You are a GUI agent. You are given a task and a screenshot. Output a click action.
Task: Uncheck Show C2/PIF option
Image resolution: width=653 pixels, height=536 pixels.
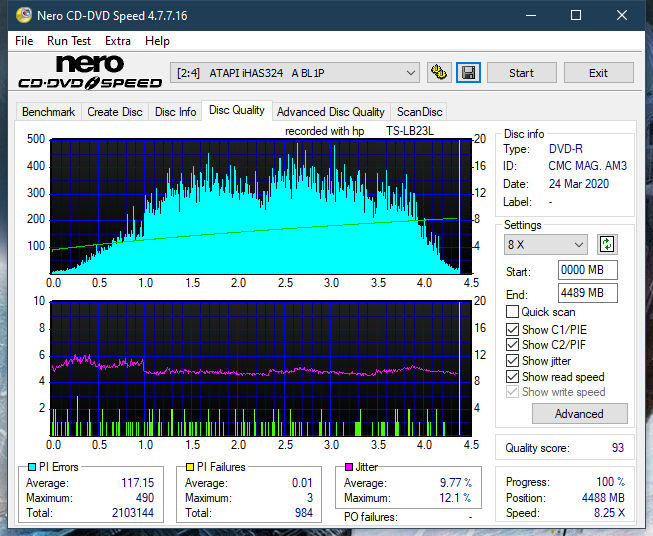(x=512, y=344)
